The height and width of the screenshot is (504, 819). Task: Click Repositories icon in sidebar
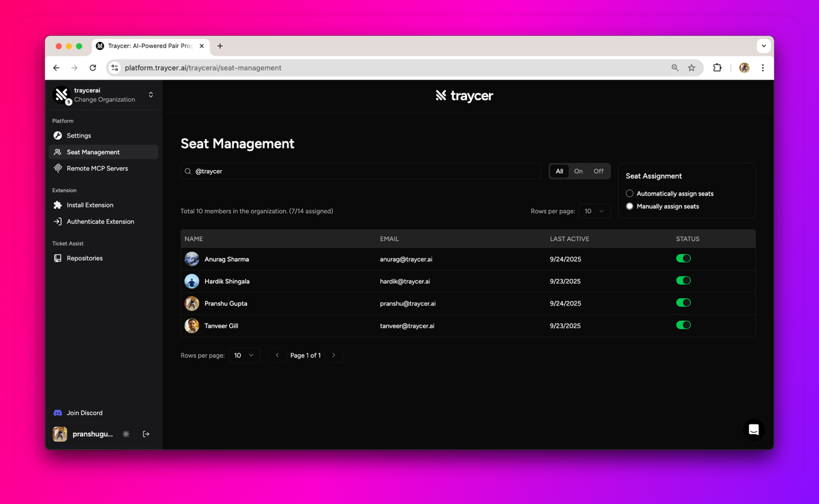pos(58,259)
